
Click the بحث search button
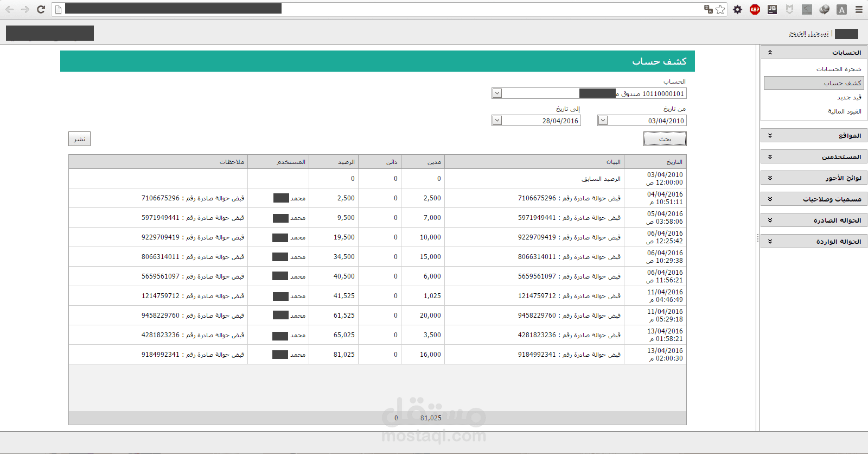tap(665, 139)
